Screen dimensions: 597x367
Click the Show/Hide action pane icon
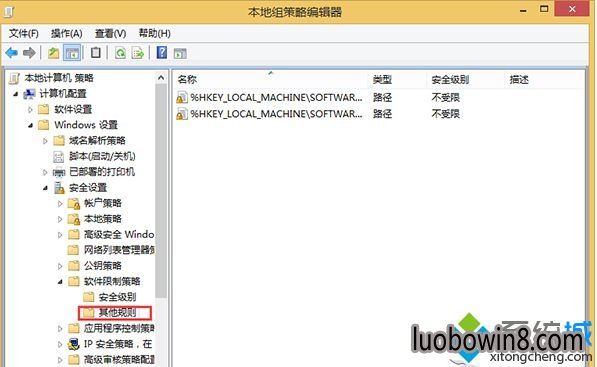pos(180,53)
